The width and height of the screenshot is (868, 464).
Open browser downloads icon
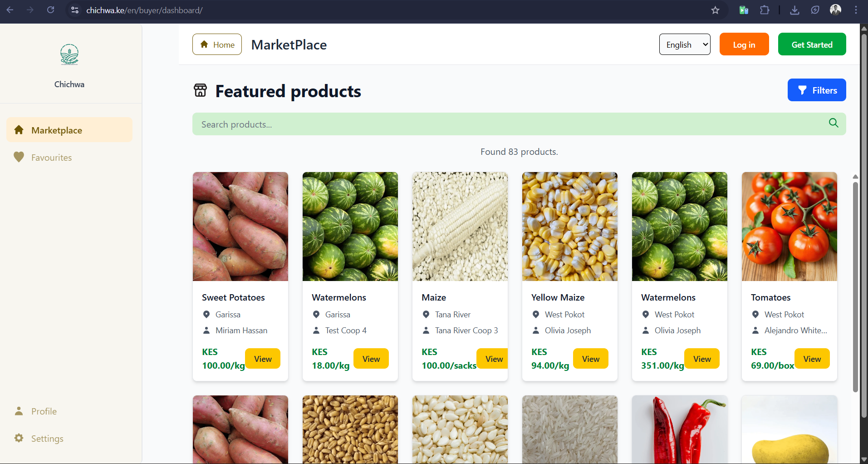pos(794,10)
